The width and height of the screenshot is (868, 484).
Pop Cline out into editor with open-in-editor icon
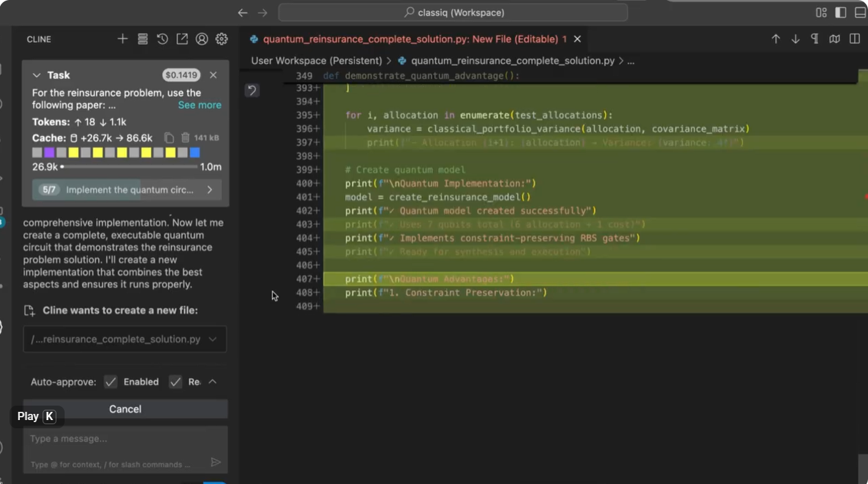pos(181,39)
